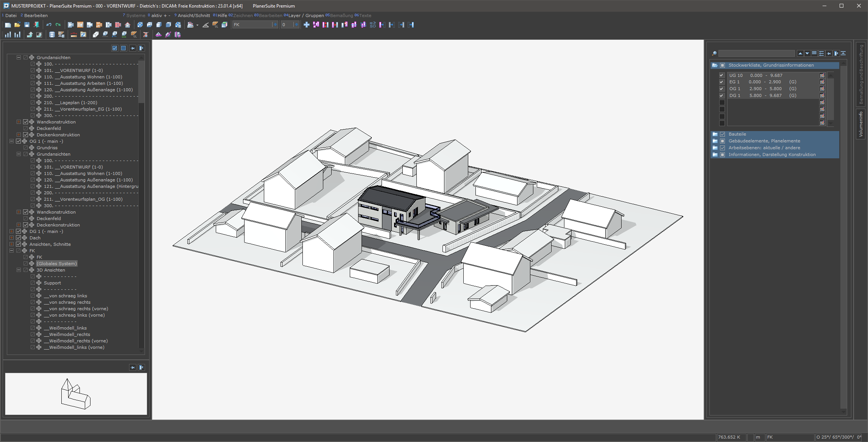Click the red house icon in toolbar
Screen dimensions: 868x442
[128, 25]
